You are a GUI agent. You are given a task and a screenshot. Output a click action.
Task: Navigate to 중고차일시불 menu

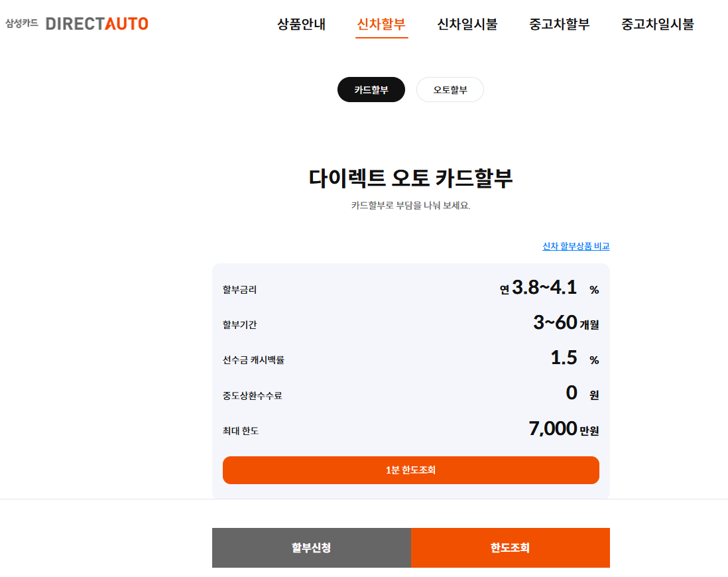658,24
